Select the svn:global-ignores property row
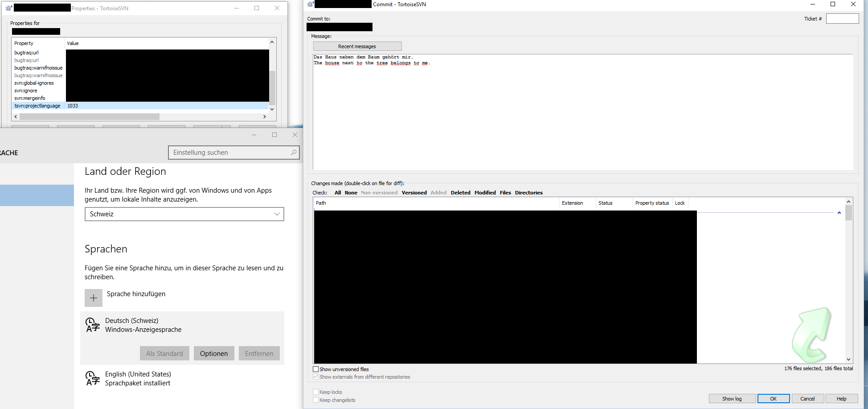The width and height of the screenshot is (868, 409). click(x=34, y=83)
